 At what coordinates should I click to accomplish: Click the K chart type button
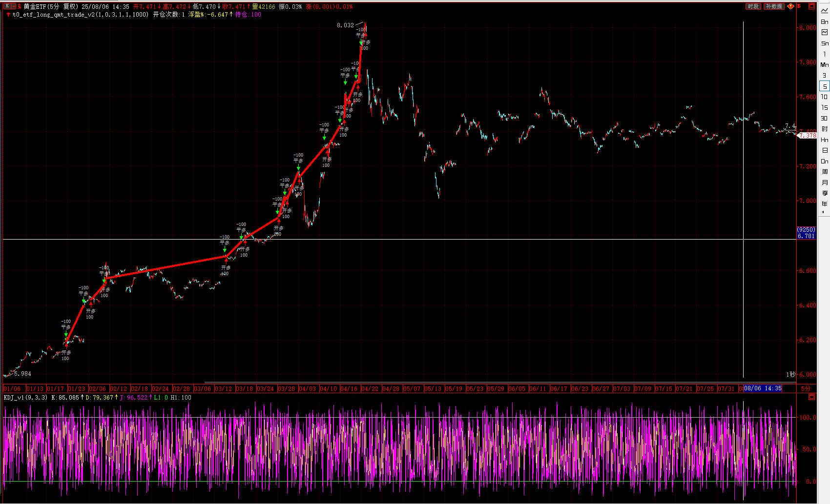click(x=7, y=6)
